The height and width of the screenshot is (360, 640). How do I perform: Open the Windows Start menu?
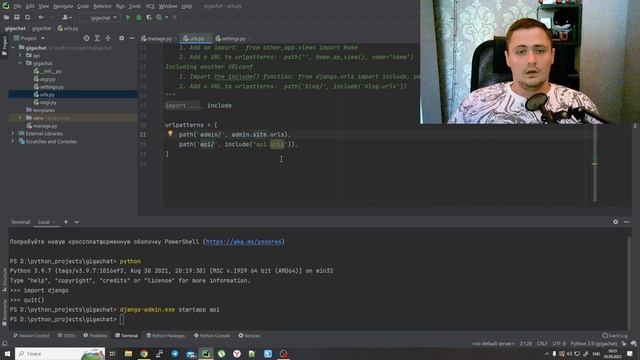7,353
